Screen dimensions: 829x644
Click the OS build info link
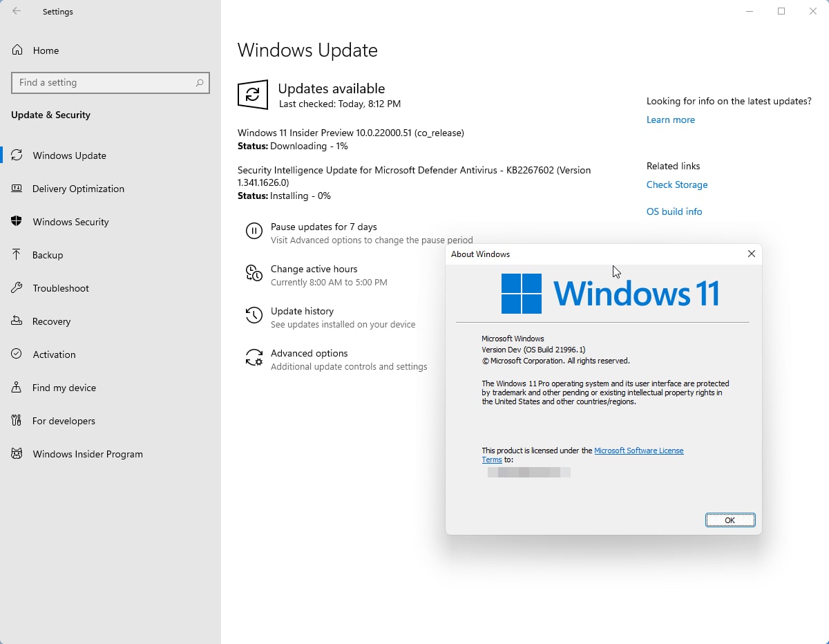(x=674, y=211)
